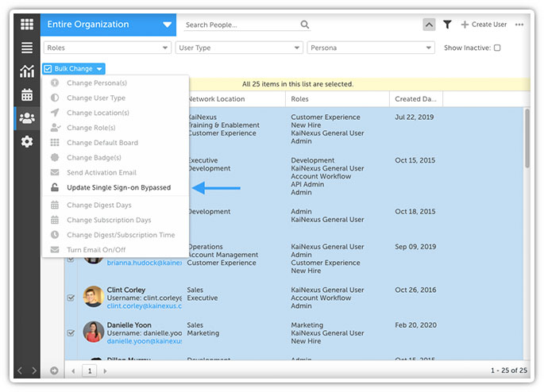Open the People icon in sidebar
Image resolution: width=544 pixels, height=392 pixels.
(x=27, y=118)
